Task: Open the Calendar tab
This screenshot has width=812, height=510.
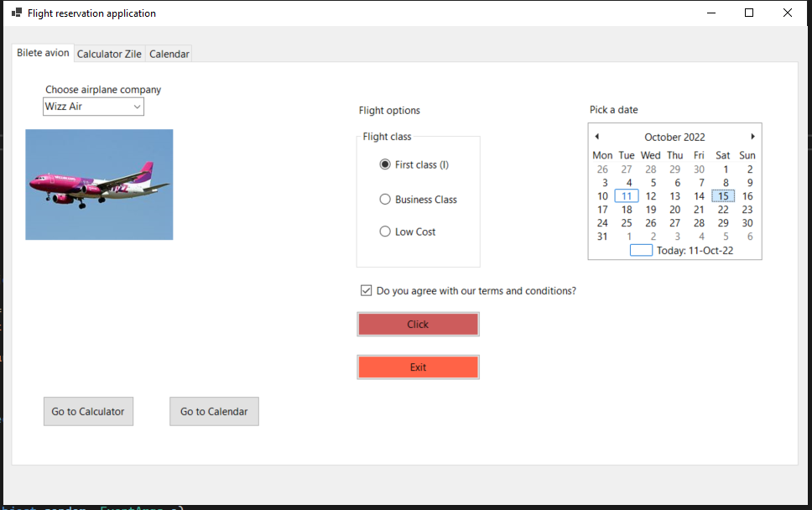Action: click(x=169, y=53)
